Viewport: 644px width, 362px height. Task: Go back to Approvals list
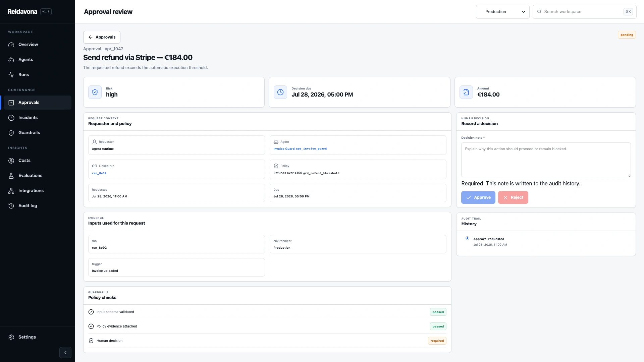click(102, 37)
